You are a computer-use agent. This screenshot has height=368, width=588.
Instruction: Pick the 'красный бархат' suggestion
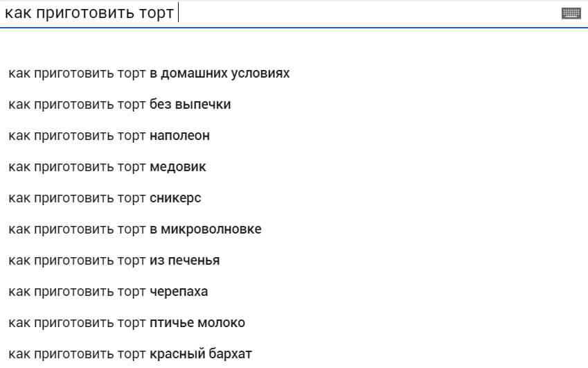coord(130,354)
